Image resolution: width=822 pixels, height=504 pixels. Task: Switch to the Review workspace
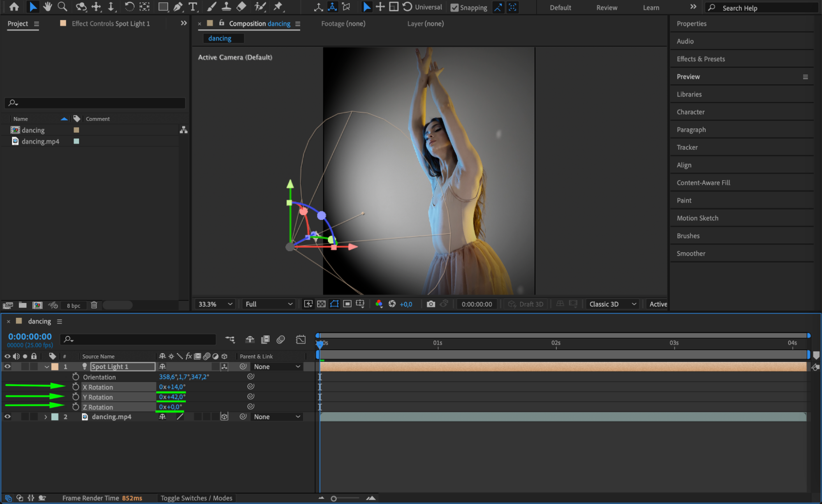(607, 7)
